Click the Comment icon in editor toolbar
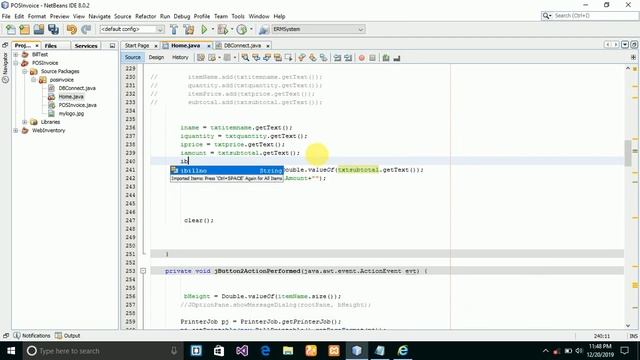Image resolution: width=640 pixels, height=360 pixels. pos(386,58)
